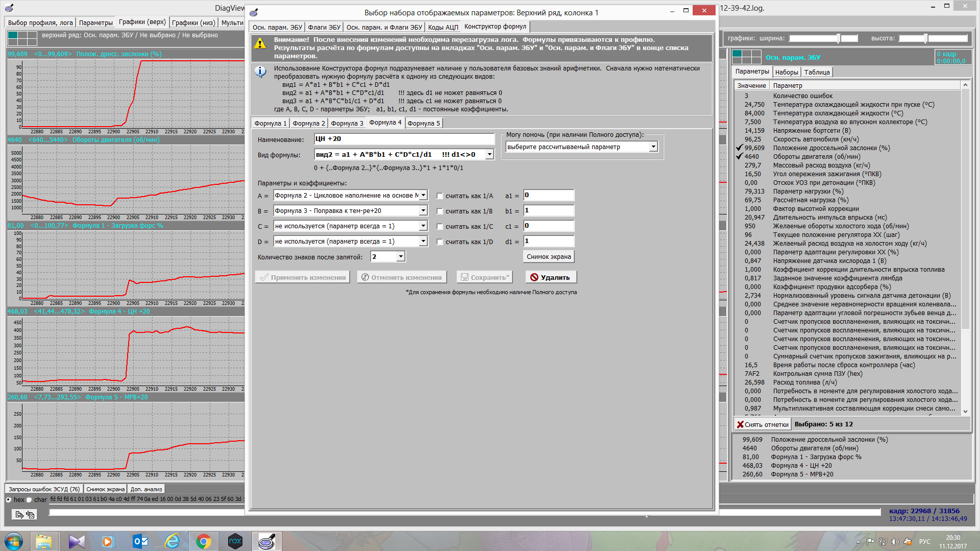
Task: Expand the parameter D dropdown
Action: click(x=423, y=241)
